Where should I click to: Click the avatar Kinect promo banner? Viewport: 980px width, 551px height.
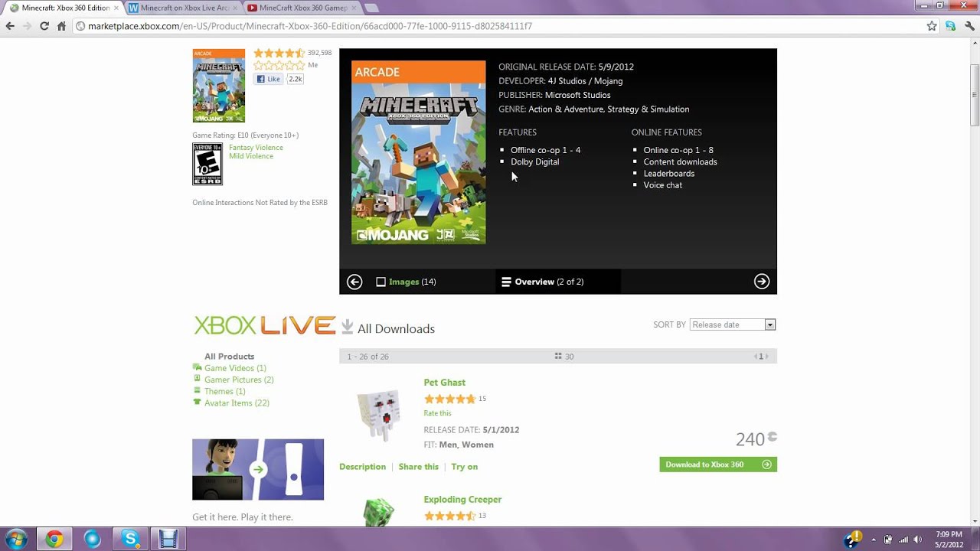[258, 469]
